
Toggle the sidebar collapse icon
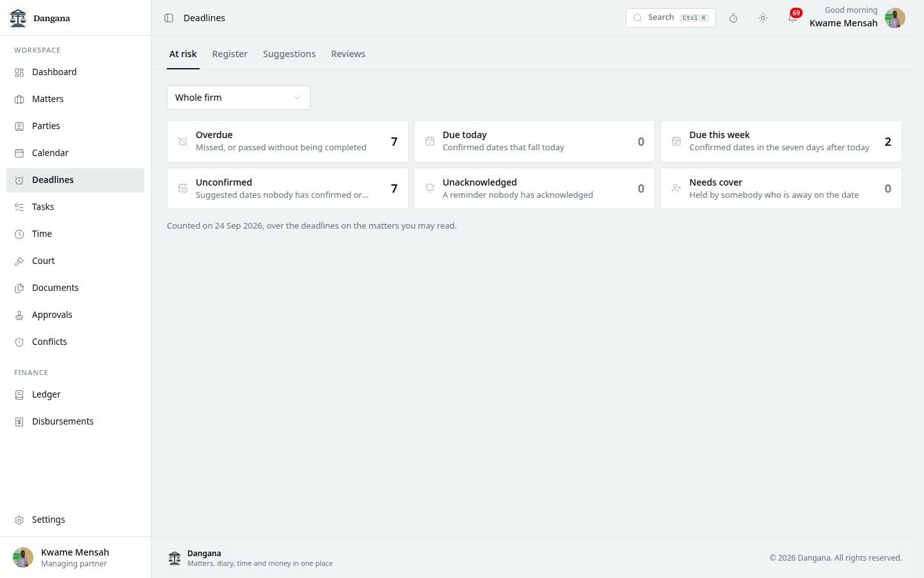(169, 18)
